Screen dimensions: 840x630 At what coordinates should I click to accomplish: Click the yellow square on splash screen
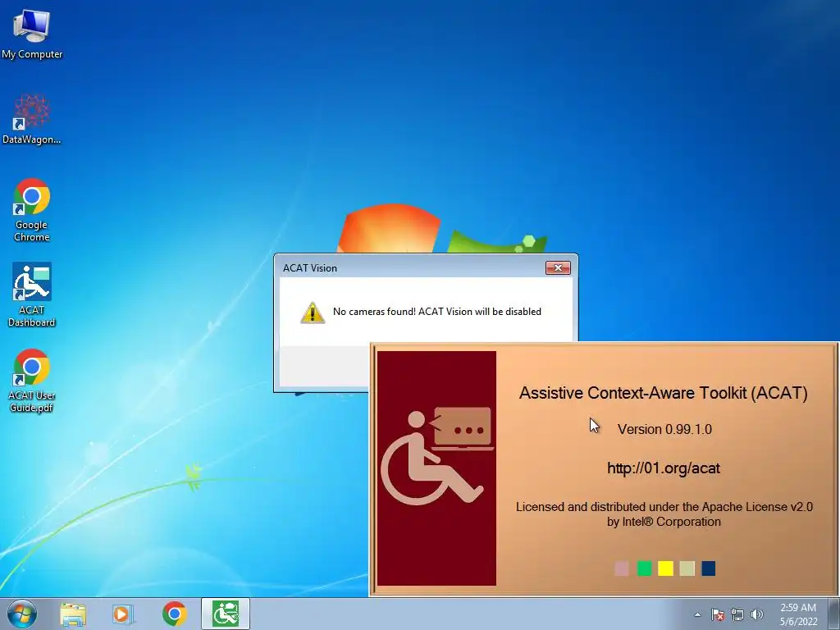(665, 568)
